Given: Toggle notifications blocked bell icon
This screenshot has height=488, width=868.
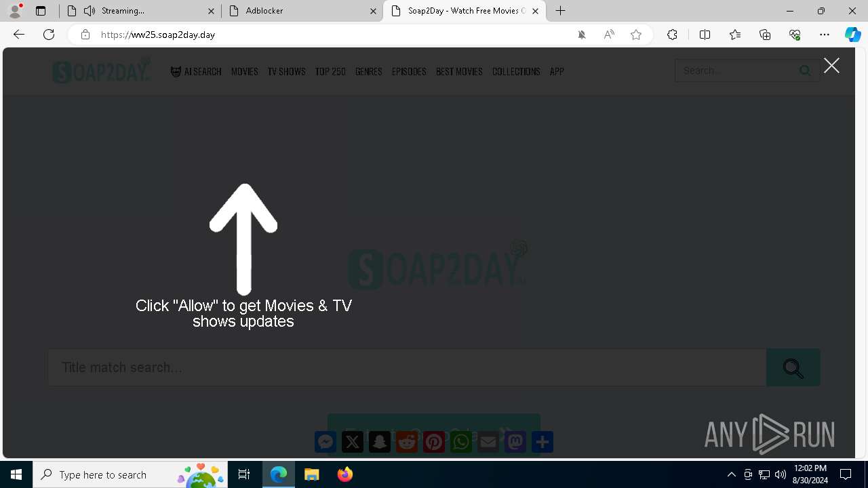Looking at the screenshot, I should [582, 35].
